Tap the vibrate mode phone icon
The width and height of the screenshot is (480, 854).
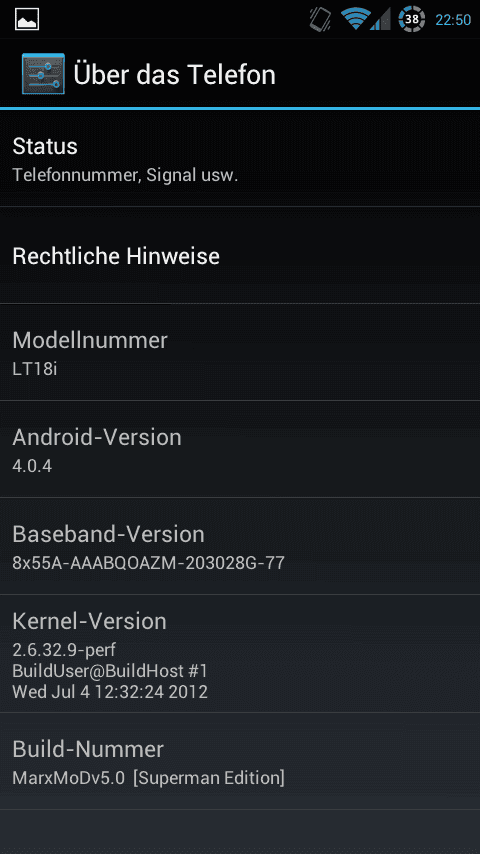point(320,20)
